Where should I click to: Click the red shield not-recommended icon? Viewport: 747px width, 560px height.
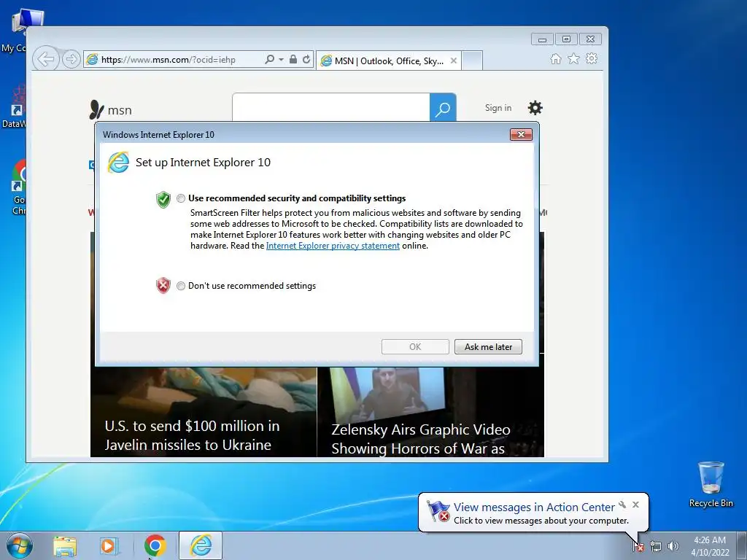163,286
